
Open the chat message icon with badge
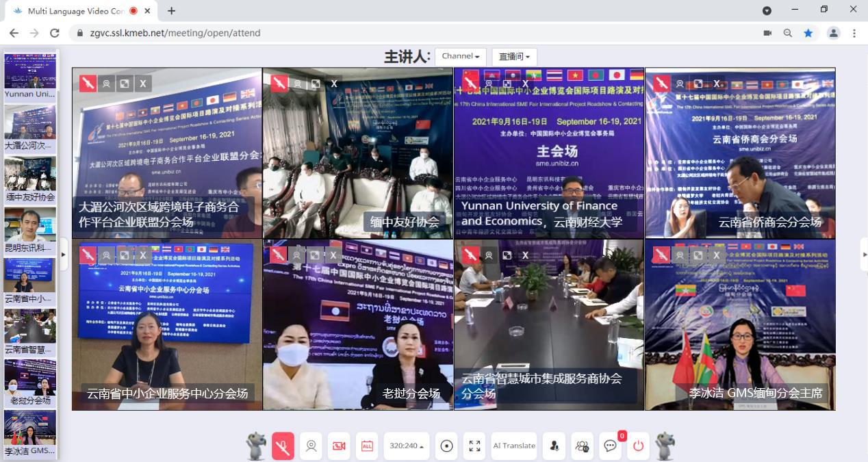coord(610,446)
